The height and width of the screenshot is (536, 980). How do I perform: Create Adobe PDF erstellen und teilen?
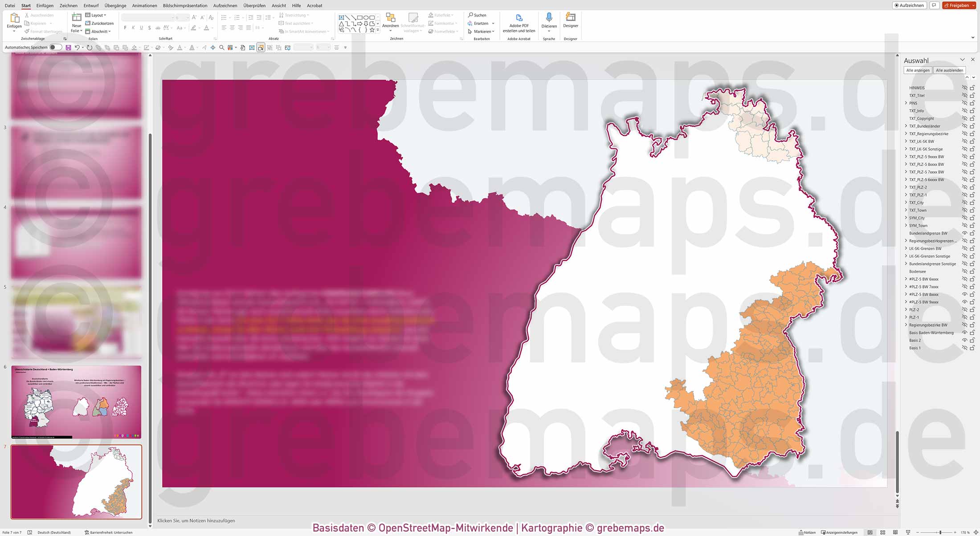pos(519,23)
